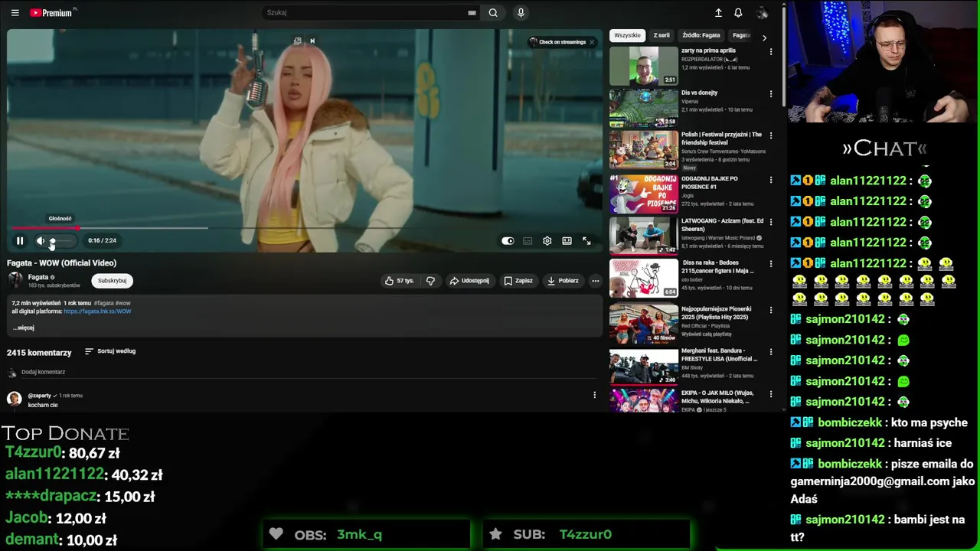The width and height of the screenshot is (980, 551).
Task: Pause the video playback
Action: click(x=20, y=240)
